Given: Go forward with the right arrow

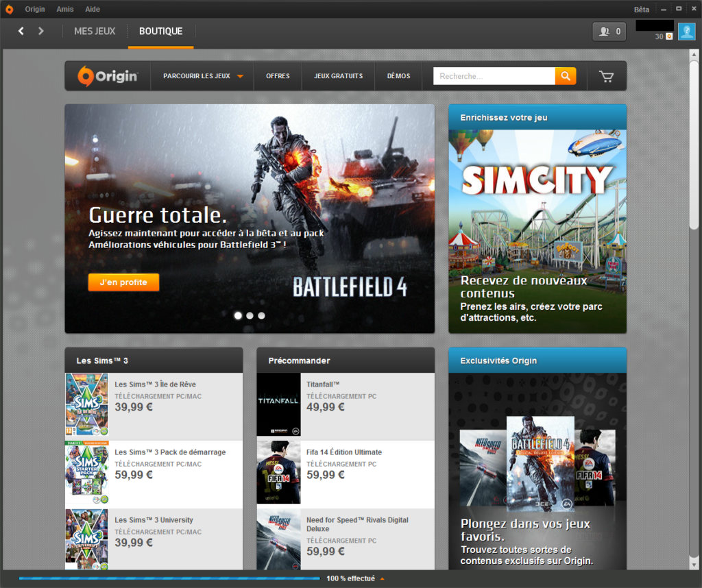Looking at the screenshot, I should pos(40,31).
